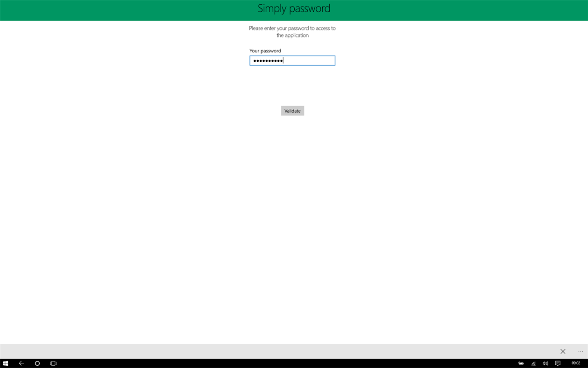Image resolution: width=588 pixels, height=368 pixels.
Task: Open the Start menu
Action: click(x=5, y=363)
